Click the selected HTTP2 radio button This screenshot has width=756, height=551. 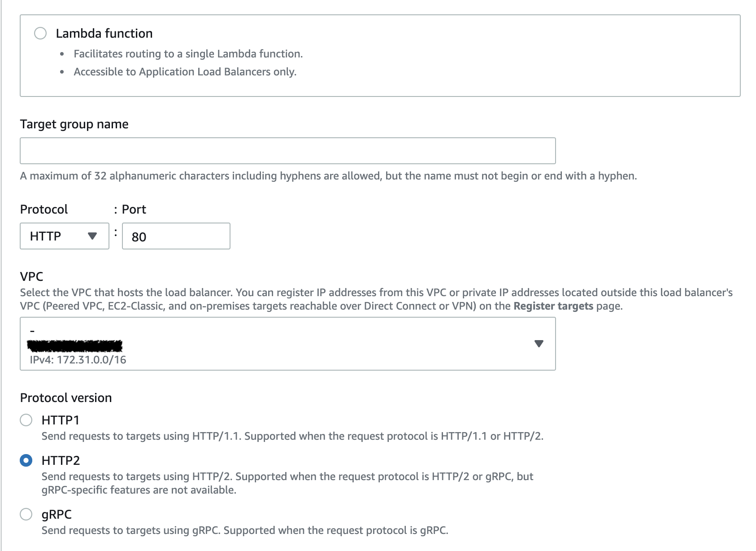coord(26,460)
